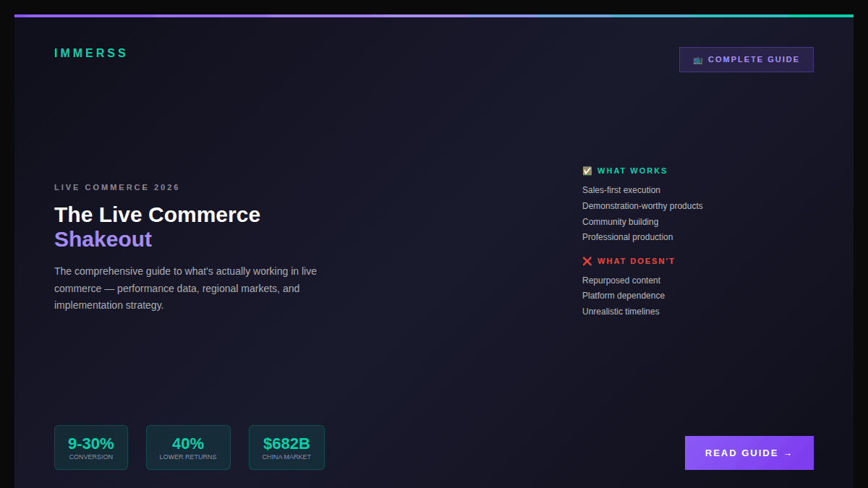Expand the WHAT WORKS list

pyautogui.click(x=632, y=171)
